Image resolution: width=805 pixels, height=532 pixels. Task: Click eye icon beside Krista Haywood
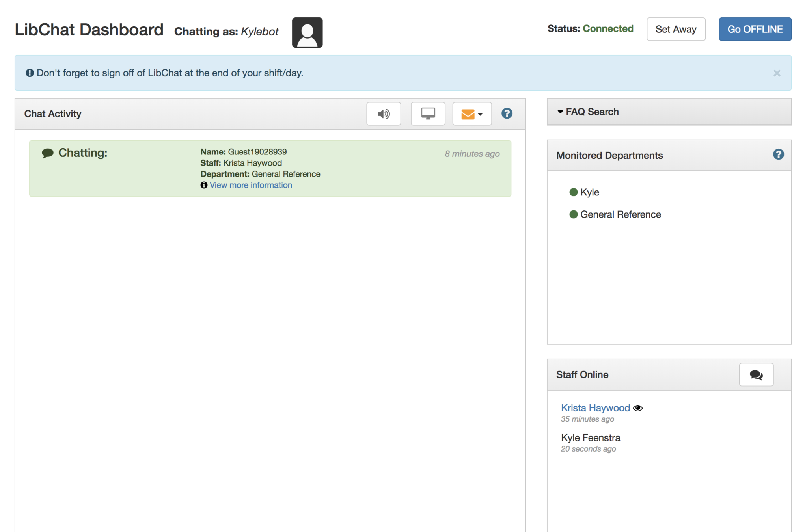point(638,408)
